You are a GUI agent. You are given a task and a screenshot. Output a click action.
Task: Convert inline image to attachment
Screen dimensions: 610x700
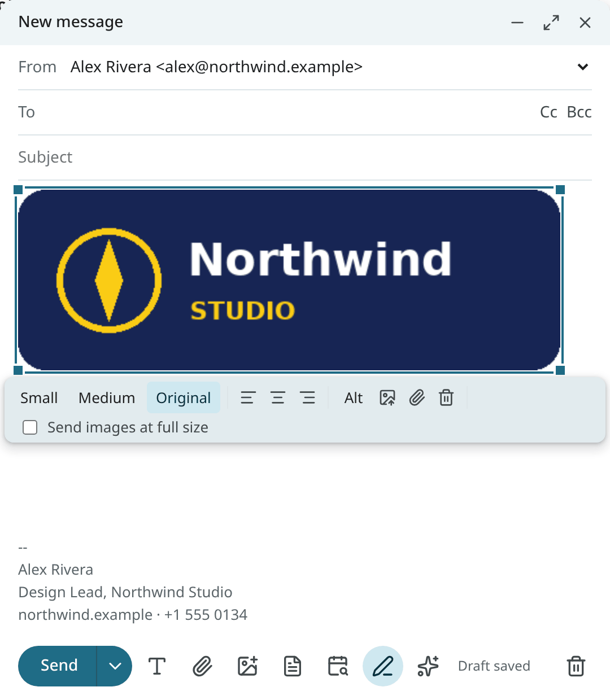click(x=417, y=398)
